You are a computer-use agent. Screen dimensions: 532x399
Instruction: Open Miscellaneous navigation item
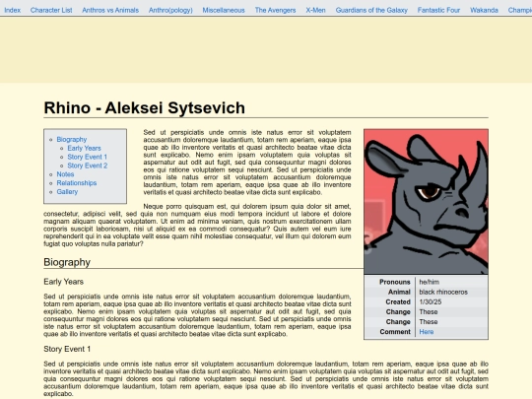click(x=224, y=10)
